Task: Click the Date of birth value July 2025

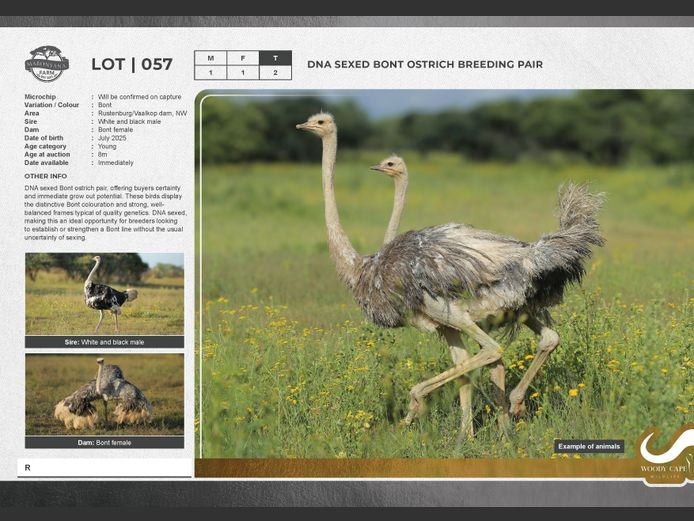Action: (112, 138)
